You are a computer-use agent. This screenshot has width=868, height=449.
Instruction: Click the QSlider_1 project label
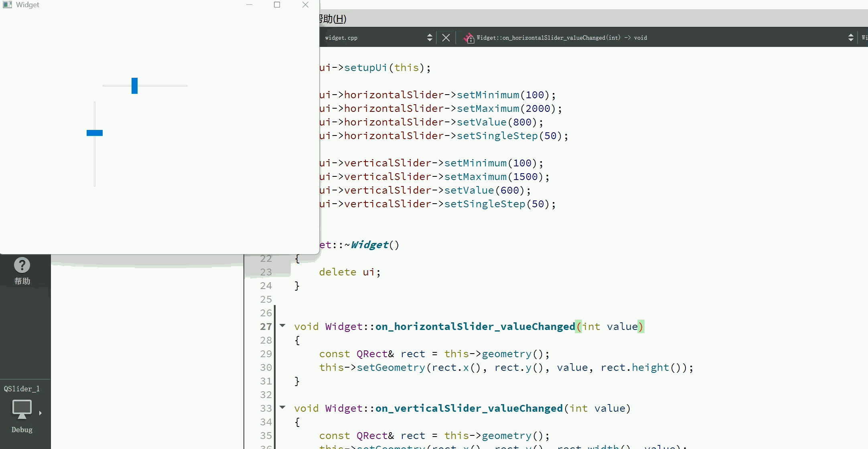[22, 388]
